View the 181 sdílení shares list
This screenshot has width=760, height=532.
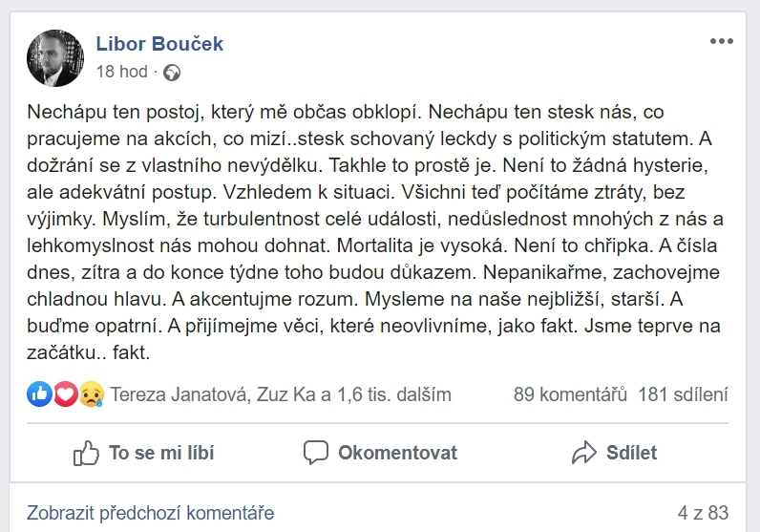coord(683,394)
